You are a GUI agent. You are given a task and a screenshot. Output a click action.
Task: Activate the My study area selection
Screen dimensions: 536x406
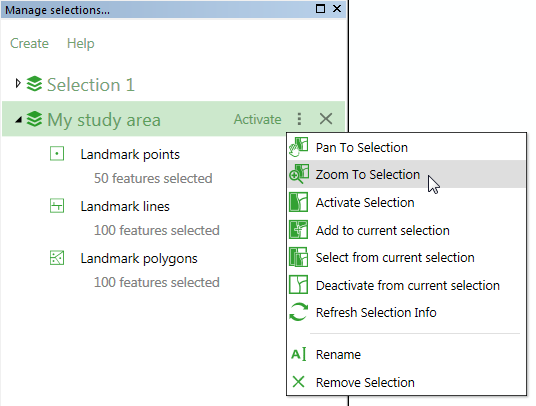[258, 119]
